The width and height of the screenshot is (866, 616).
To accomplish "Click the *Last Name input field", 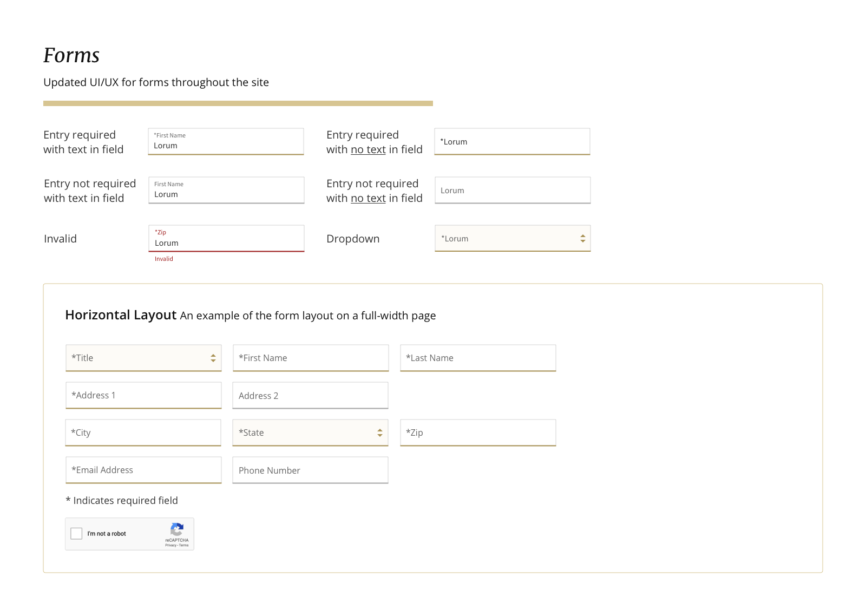I will tap(478, 358).
